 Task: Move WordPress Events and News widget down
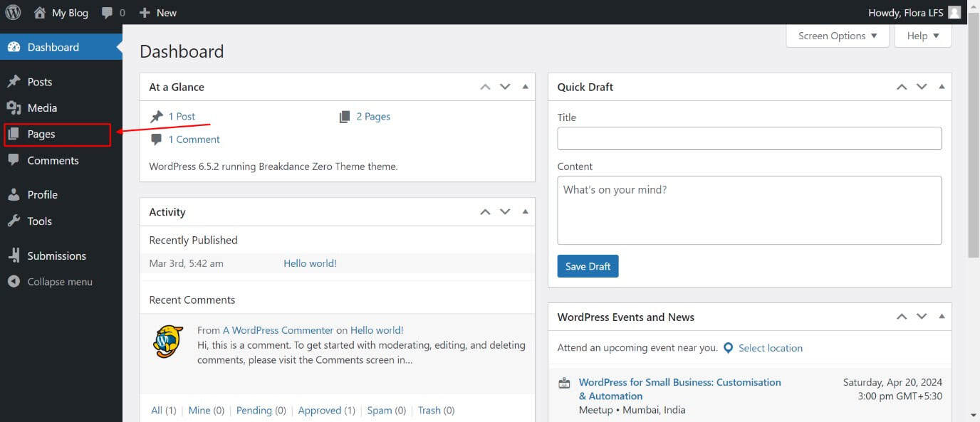click(922, 317)
